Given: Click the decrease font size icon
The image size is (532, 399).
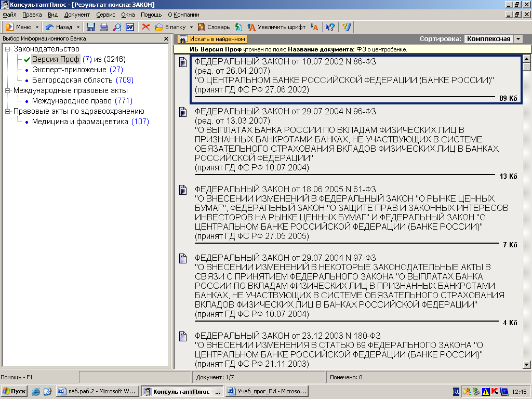Looking at the screenshot, I should pos(314,27).
